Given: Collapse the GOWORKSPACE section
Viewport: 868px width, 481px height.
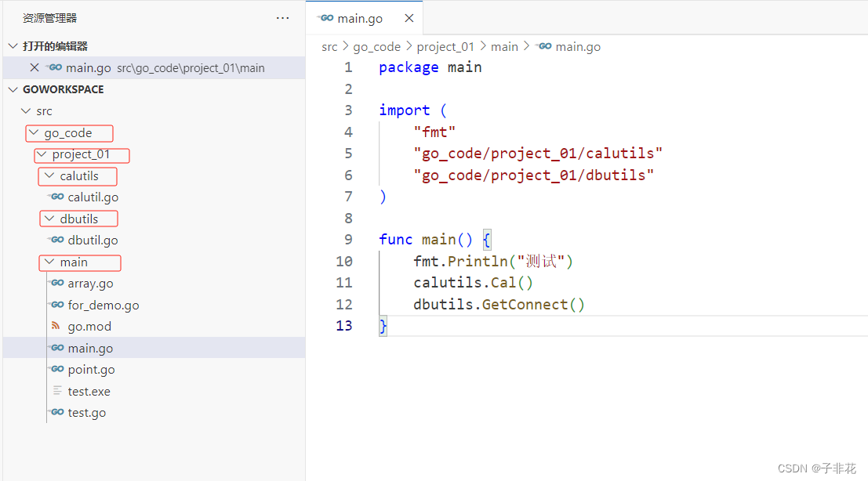Looking at the screenshot, I should pyautogui.click(x=13, y=89).
